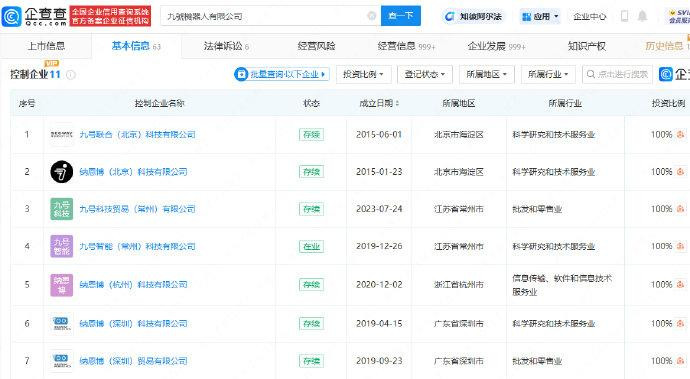Viewport: 690px width, 379px height.
Task: Open 纳恩博（深圳）贸易有限公司 link
Action: point(133,361)
